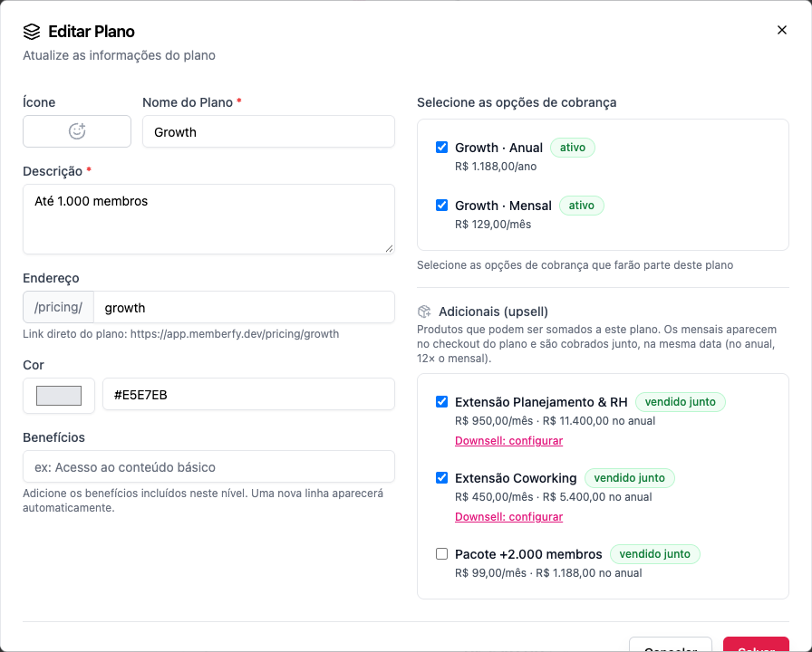Image resolution: width=812 pixels, height=652 pixels.
Task: Enable the Pacote +2.000 membros add-on
Action: [441, 554]
